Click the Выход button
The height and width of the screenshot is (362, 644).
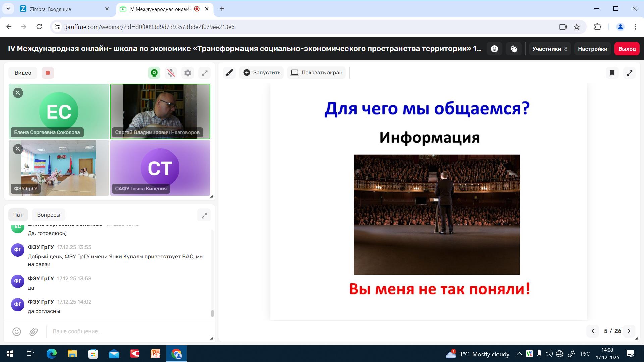[x=627, y=49]
